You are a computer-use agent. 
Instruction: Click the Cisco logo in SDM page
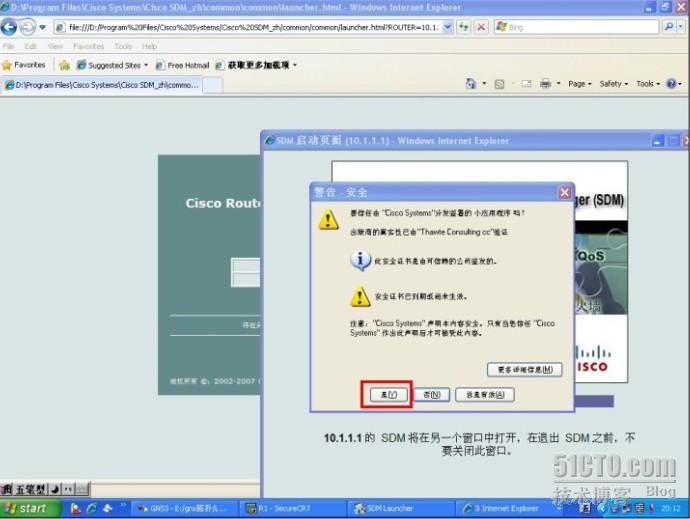point(593,359)
